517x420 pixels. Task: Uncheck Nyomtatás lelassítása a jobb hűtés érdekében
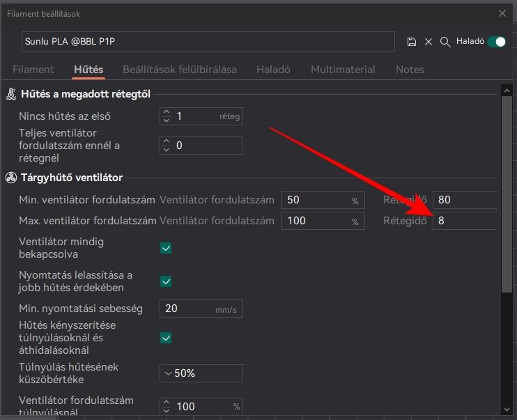[166, 281]
